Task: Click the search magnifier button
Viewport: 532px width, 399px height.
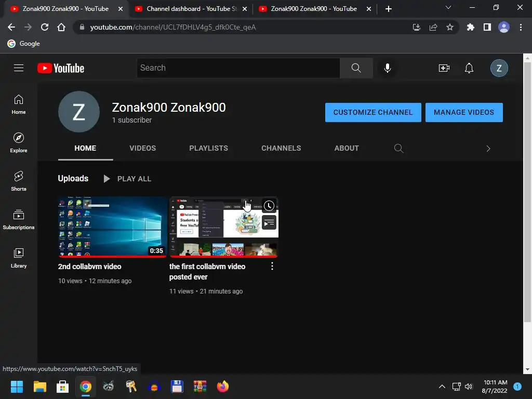Action: [x=356, y=68]
